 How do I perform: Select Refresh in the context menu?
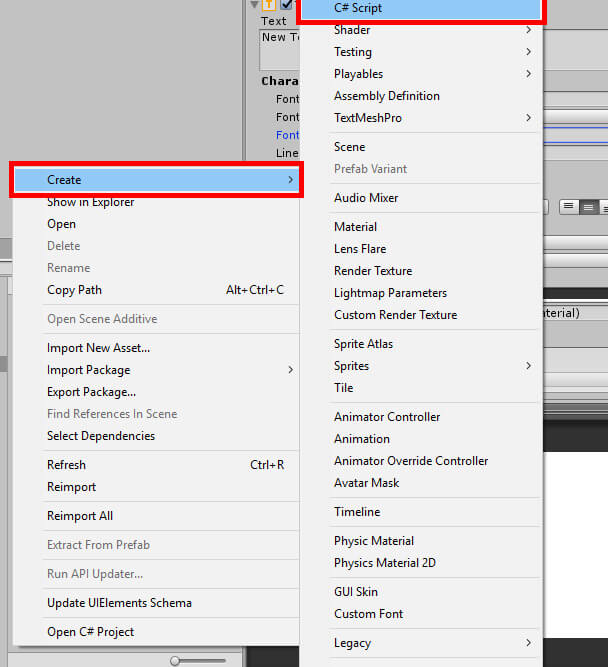[x=66, y=465]
